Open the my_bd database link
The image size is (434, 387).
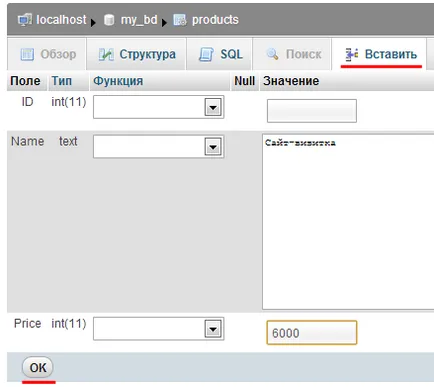139,20
